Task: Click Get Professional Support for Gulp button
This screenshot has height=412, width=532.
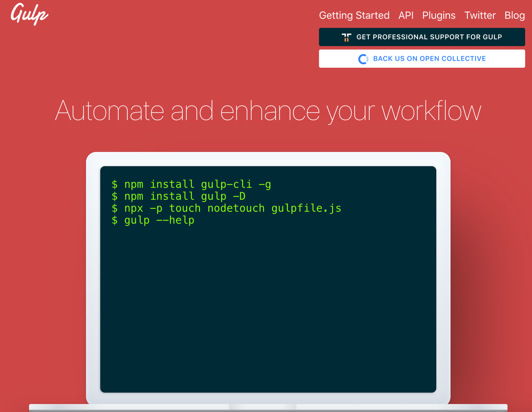Action: (422, 37)
